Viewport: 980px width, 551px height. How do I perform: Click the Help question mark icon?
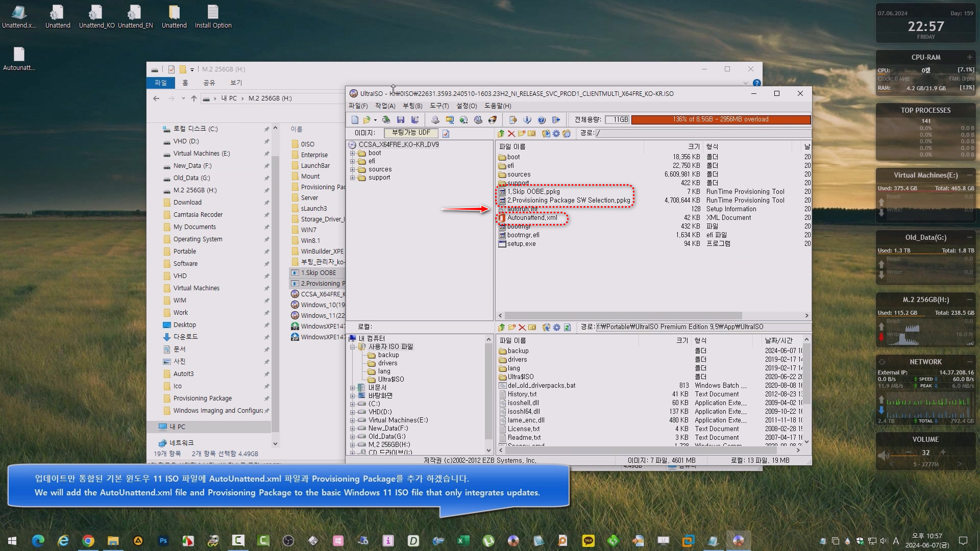coord(542,119)
